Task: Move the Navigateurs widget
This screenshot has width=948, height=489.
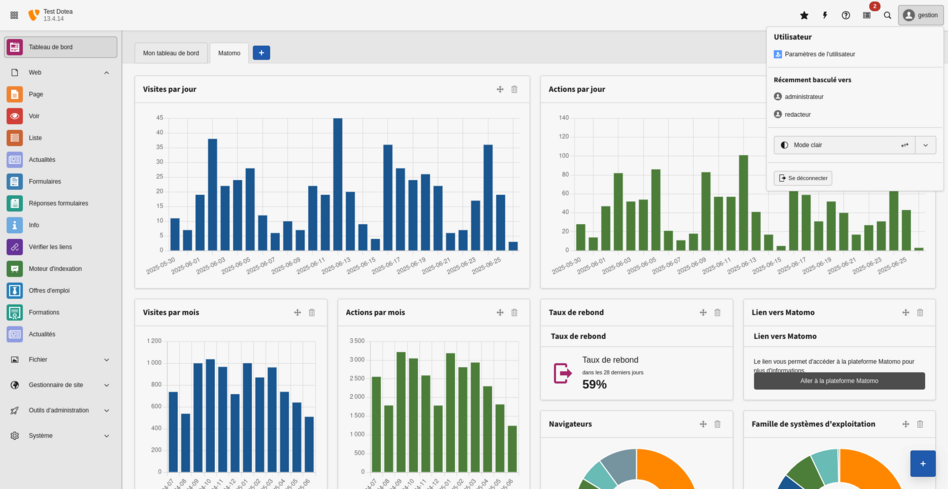Action: tap(703, 424)
